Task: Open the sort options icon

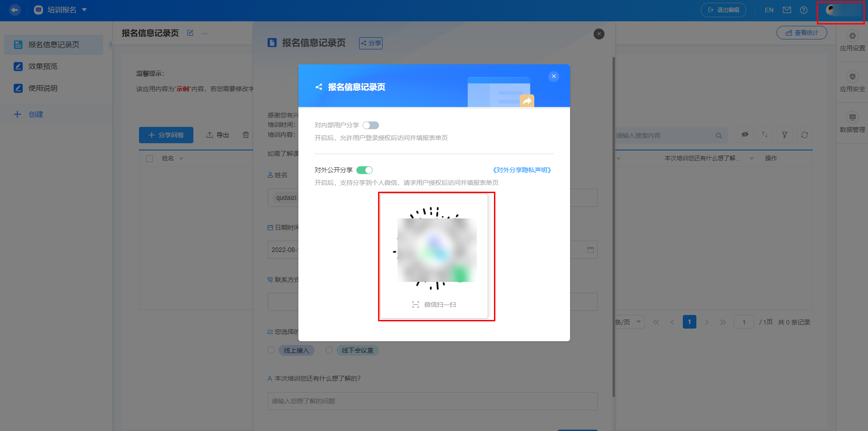Action: 764,135
